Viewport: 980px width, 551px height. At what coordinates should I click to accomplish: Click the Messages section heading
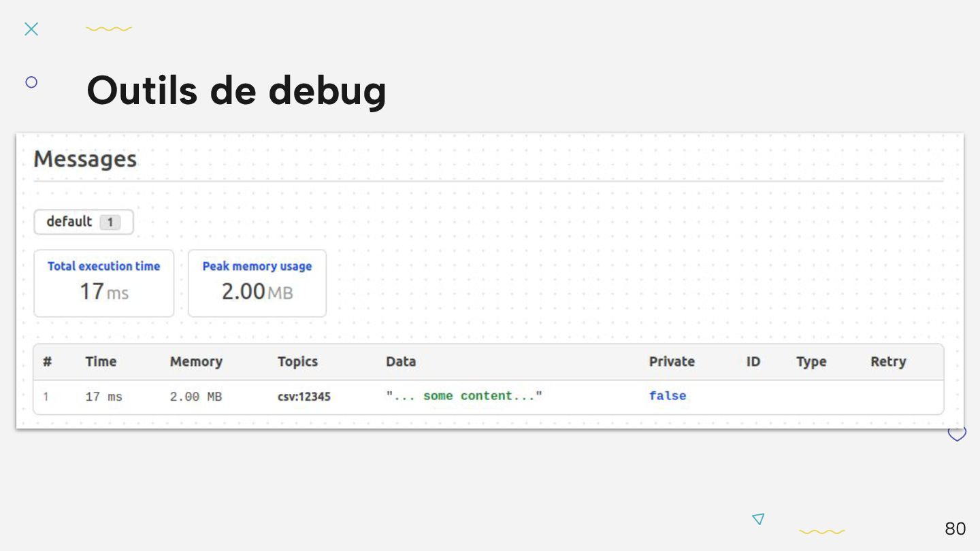[x=85, y=159]
